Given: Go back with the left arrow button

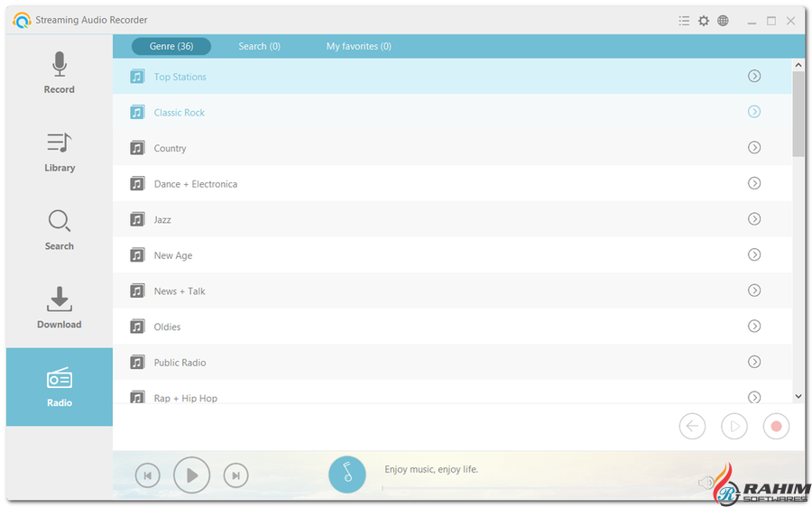Looking at the screenshot, I should point(692,426).
